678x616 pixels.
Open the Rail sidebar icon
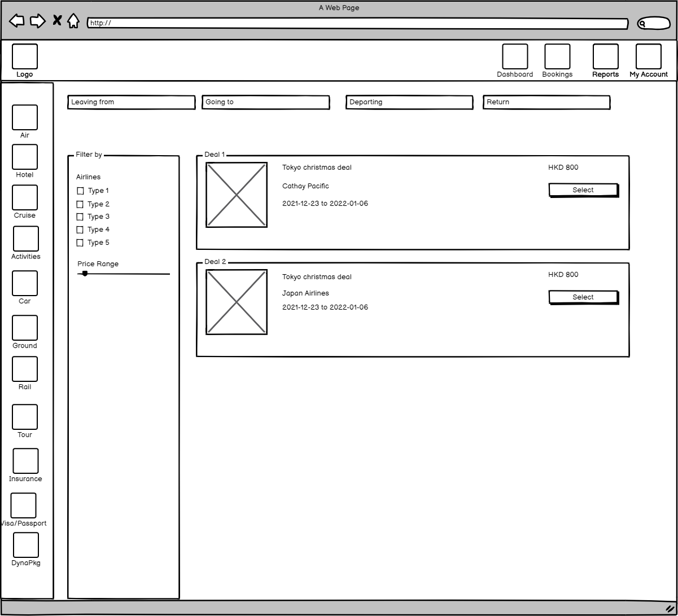pos(25,369)
